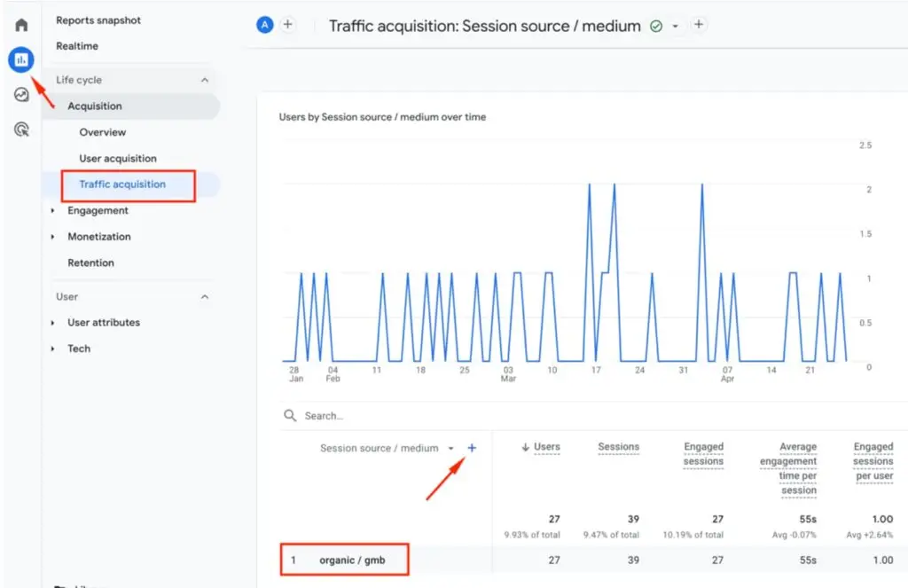The image size is (908, 588).
Task: Click the green check status icon
Action: click(656, 27)
